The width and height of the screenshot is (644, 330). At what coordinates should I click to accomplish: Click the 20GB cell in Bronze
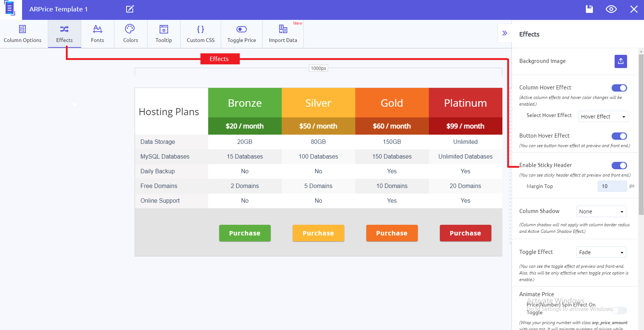[245, 142]
